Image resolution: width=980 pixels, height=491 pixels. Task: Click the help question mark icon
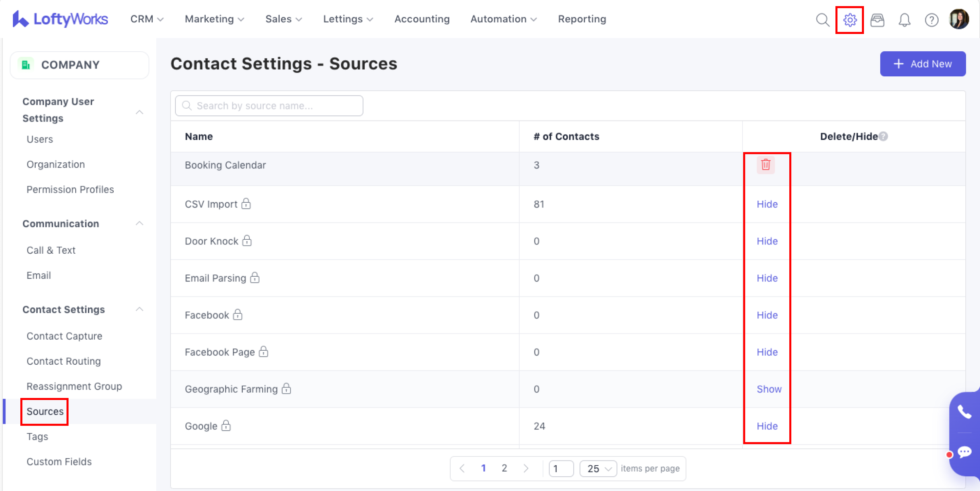[x=931, y=20]
